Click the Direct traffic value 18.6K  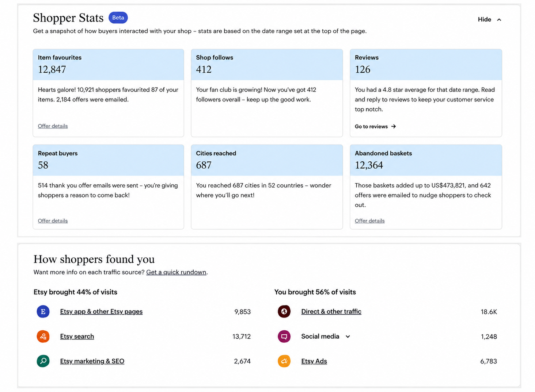pyautogui.click(x=489, y=312)
